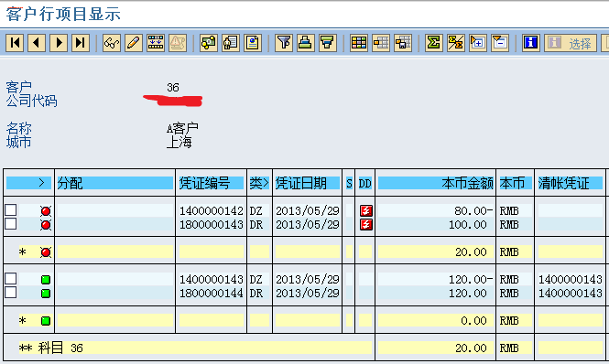Open mass change icon next to pencil
Image resolution: width=609 pixels, height=364 pixels.
pos(156,43)
